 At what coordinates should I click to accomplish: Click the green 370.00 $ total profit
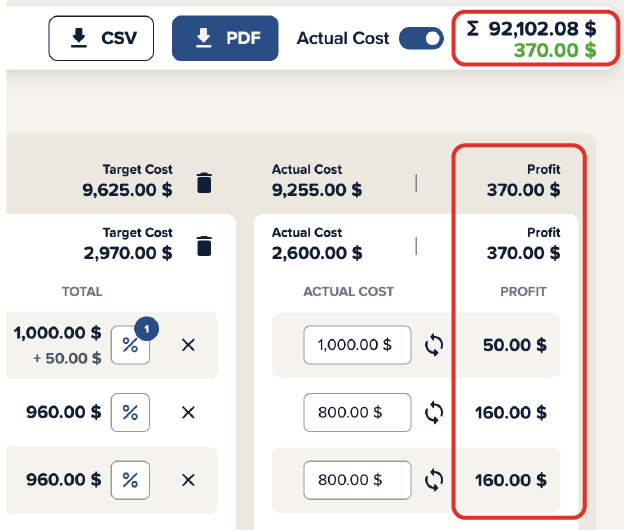555,50
